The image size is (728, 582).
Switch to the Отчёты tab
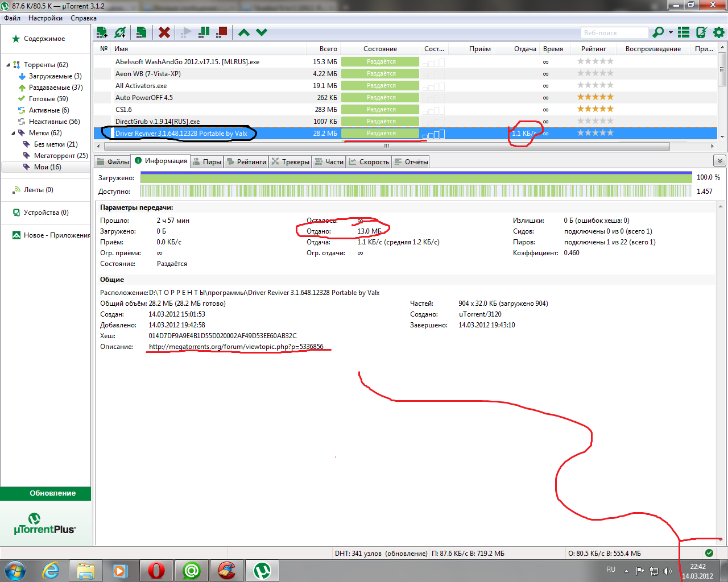411,162
